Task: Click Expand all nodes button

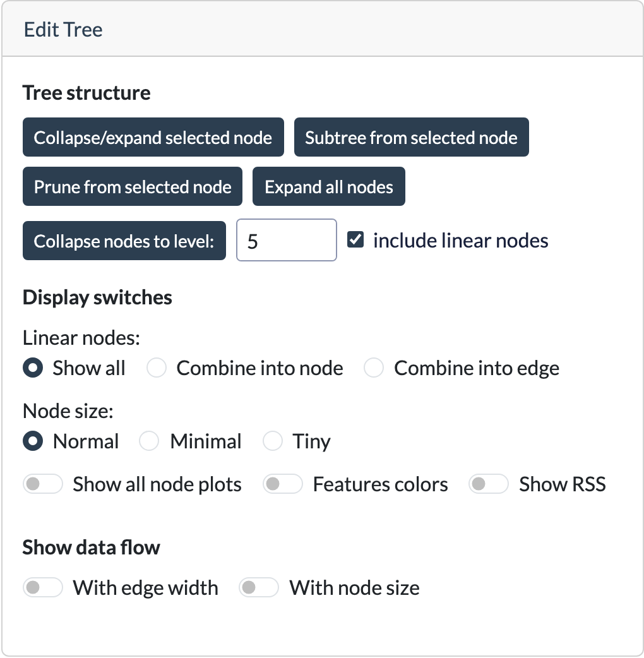Action: 328,186
